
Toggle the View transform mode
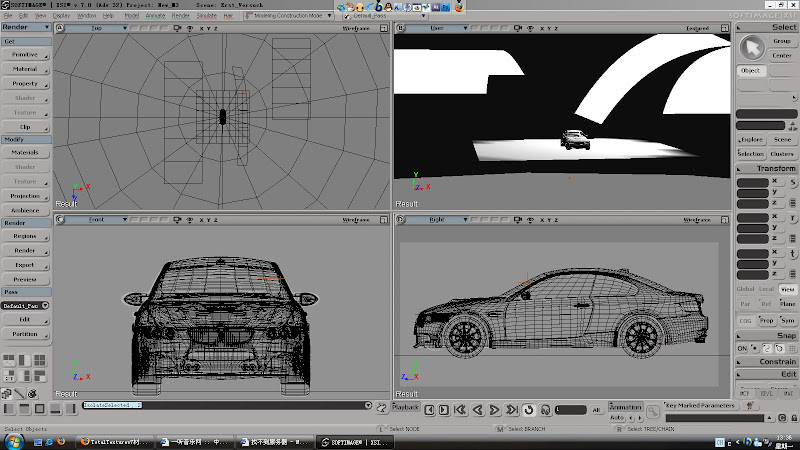click(x=788, y=289)
